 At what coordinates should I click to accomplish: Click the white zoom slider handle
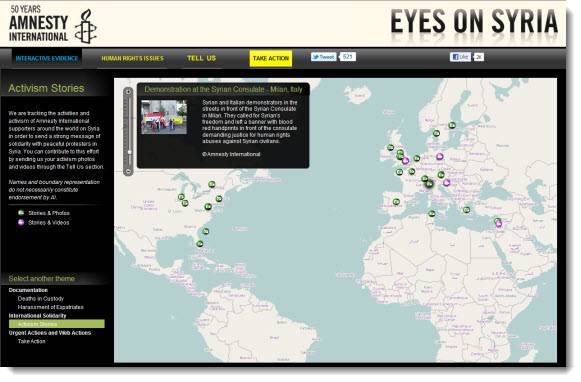[x=129, y=152]
